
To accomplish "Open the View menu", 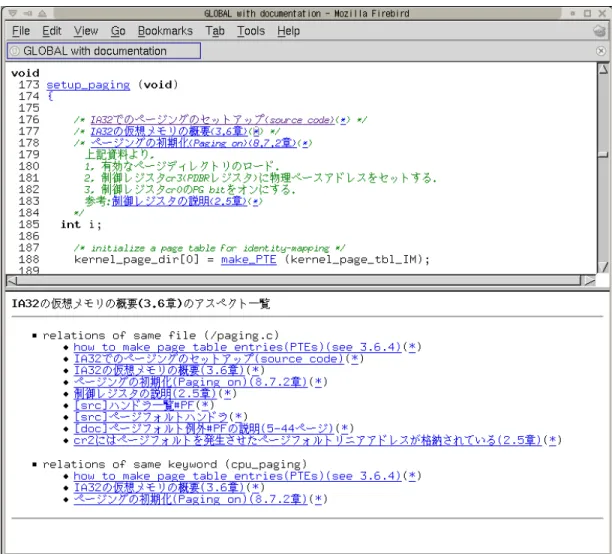I will 86,31.
